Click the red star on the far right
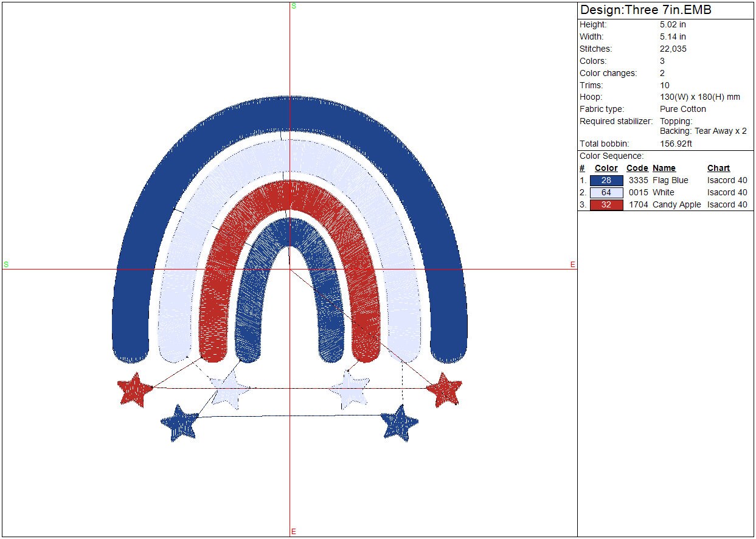 [x=445, y=389]
